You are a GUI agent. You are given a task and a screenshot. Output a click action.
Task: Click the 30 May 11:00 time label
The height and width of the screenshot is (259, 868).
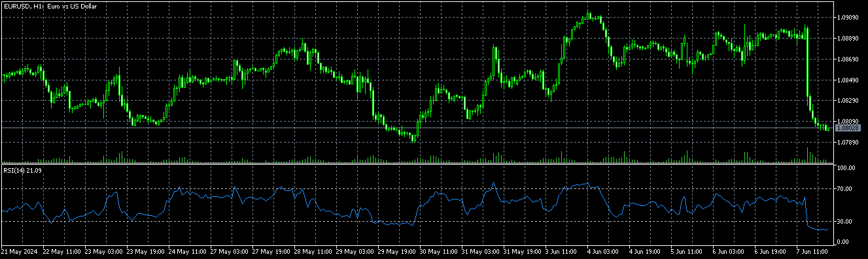439,251
